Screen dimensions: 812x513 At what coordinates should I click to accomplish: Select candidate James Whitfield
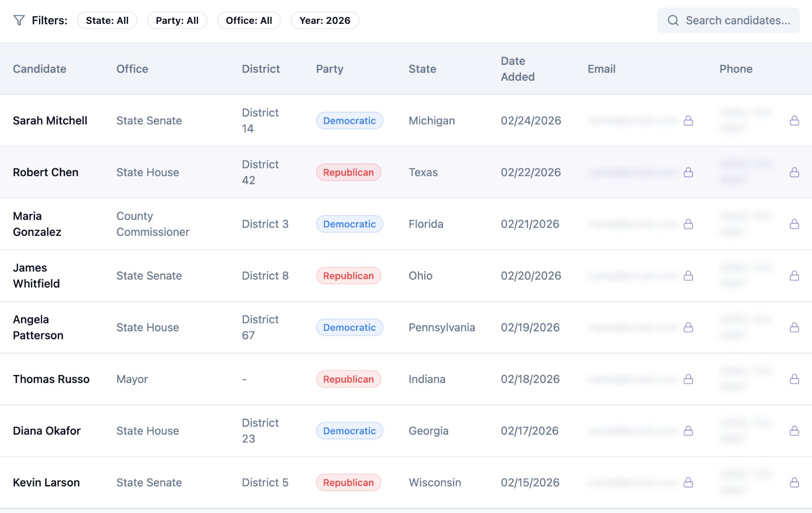pos(37,276)
